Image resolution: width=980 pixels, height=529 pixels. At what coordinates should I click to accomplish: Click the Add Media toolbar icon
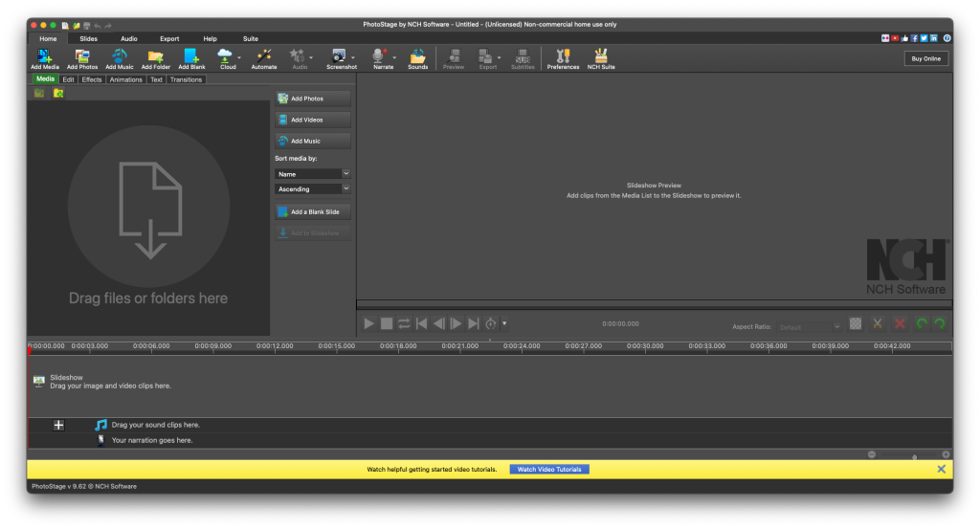pos(44,58)
